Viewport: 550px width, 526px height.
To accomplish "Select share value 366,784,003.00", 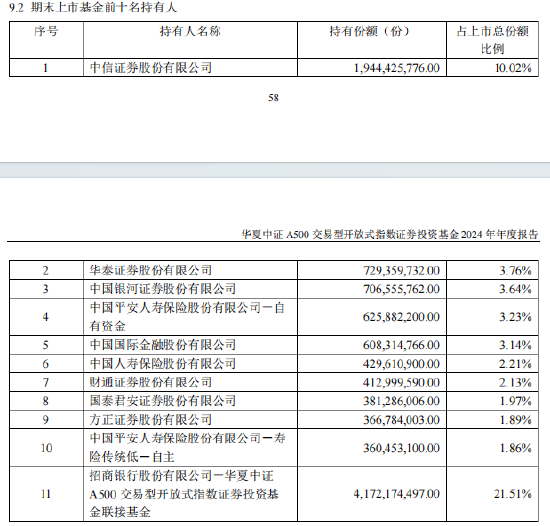I will point(401,420).
